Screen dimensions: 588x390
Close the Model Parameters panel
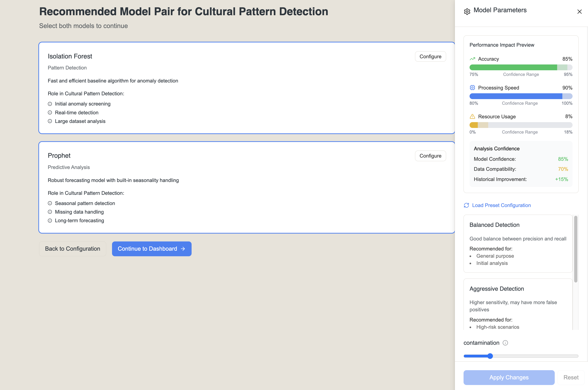pos(579,11)
